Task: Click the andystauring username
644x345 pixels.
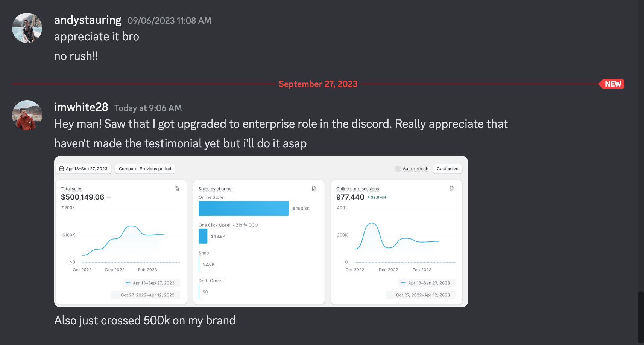Action: (x=88, y=20)
